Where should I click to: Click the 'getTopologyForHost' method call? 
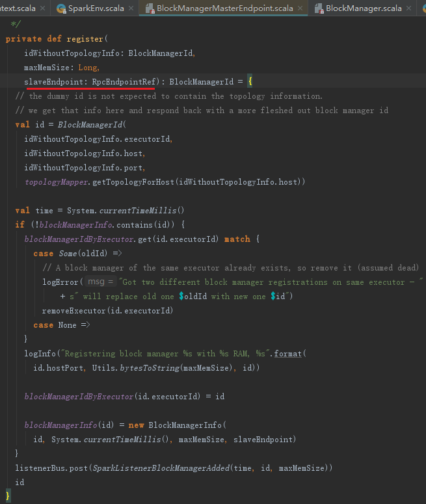point(133,182)
